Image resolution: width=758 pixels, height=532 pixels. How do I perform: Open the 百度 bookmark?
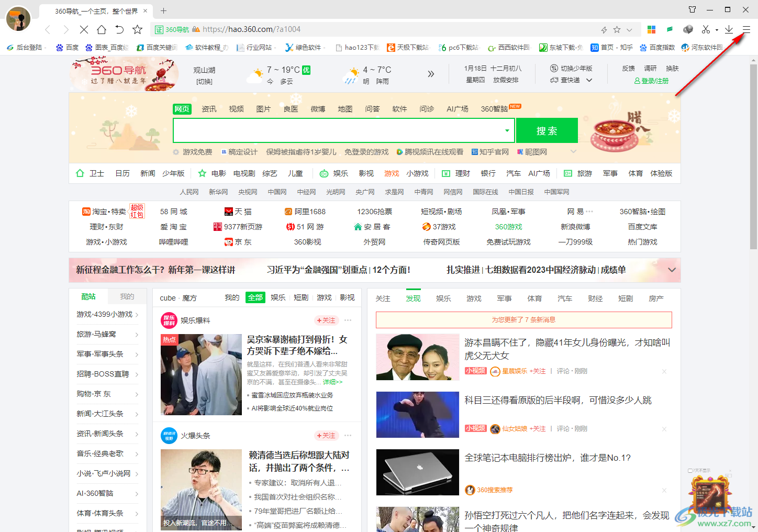(68, 48)
